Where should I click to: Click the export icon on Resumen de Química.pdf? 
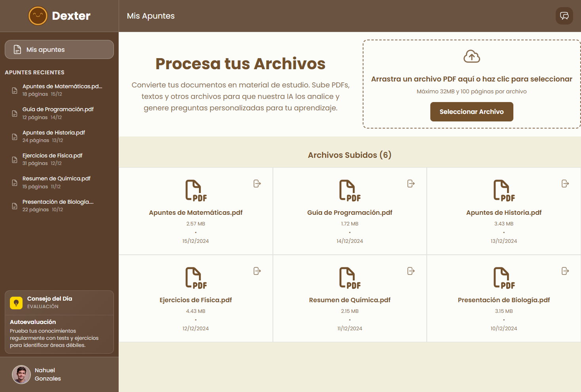(x=411, y=271)
